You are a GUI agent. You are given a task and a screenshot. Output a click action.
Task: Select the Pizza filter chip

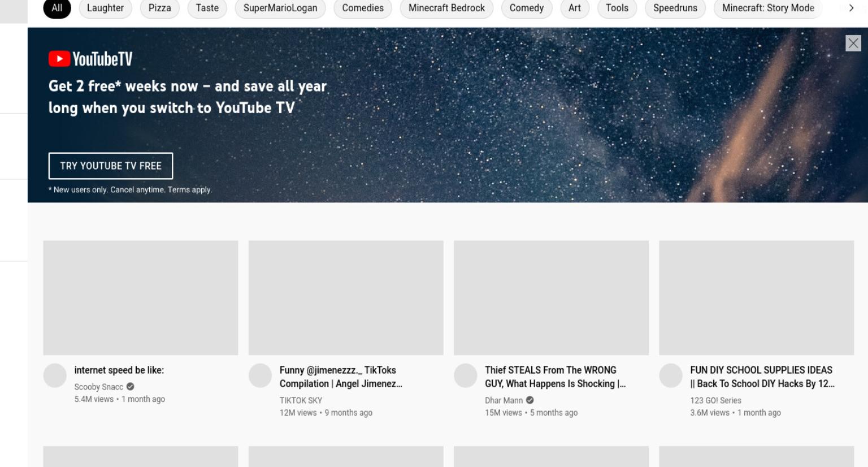click(159, 8)
